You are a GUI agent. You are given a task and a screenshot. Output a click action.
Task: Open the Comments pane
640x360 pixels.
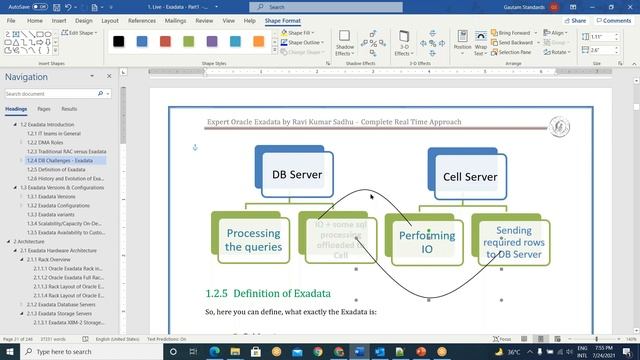click(x=614, y=20)
